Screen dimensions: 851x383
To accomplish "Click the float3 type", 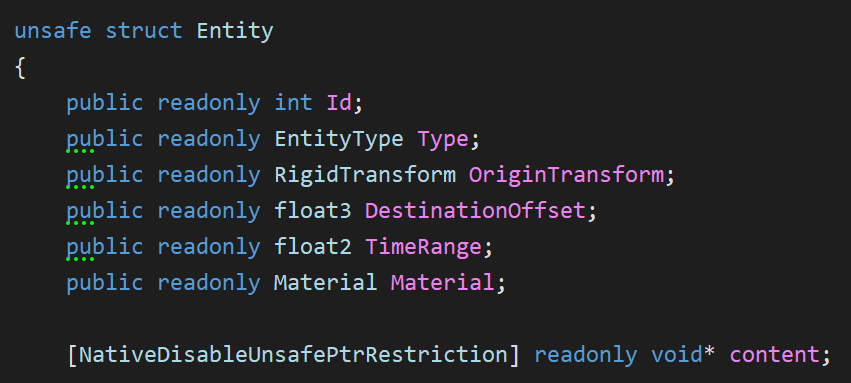I will [313, 210].
